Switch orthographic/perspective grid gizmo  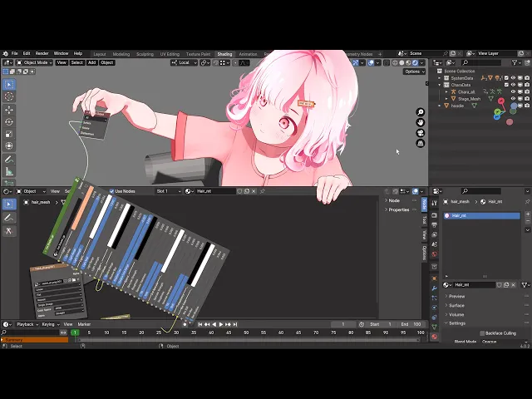click(x=421, y=143)
